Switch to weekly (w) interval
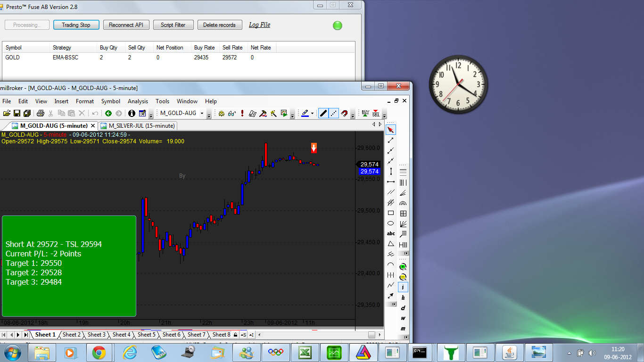 pos(403,318)
